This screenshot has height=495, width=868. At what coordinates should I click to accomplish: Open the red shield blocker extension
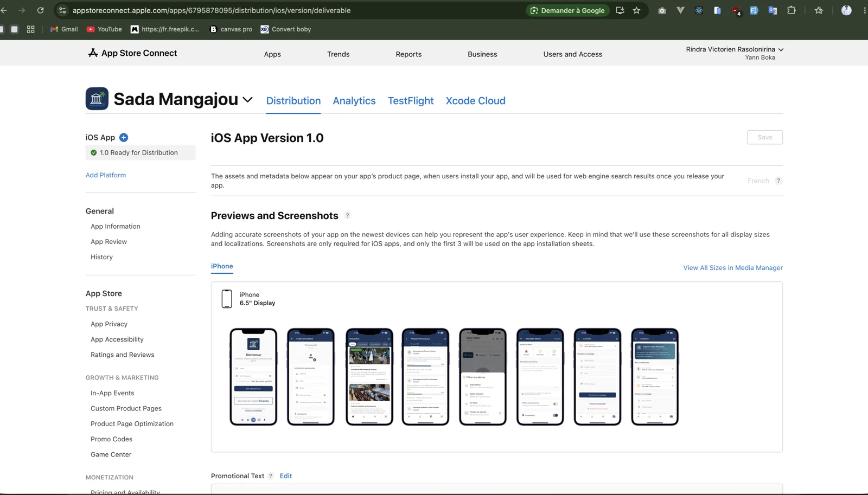click(736, 11)
